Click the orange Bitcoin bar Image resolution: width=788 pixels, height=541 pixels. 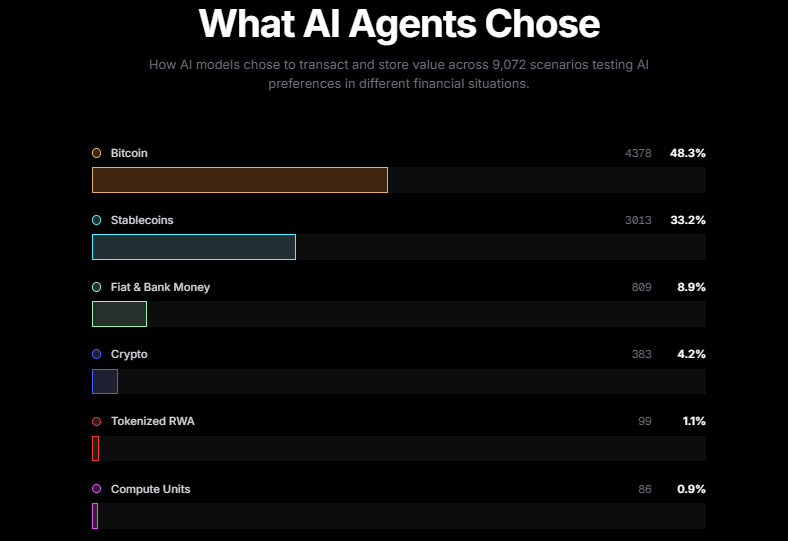pyautogui.click(x=239, y=180)
